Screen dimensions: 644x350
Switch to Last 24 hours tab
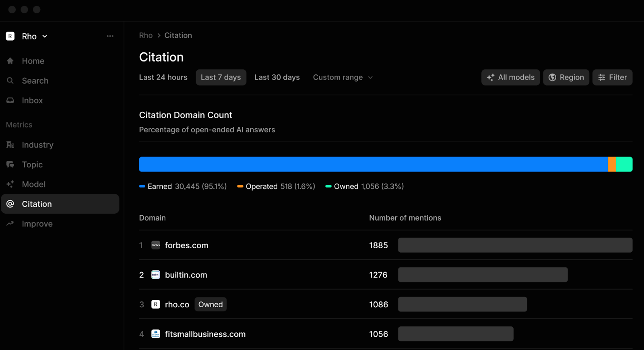[163, 78]
